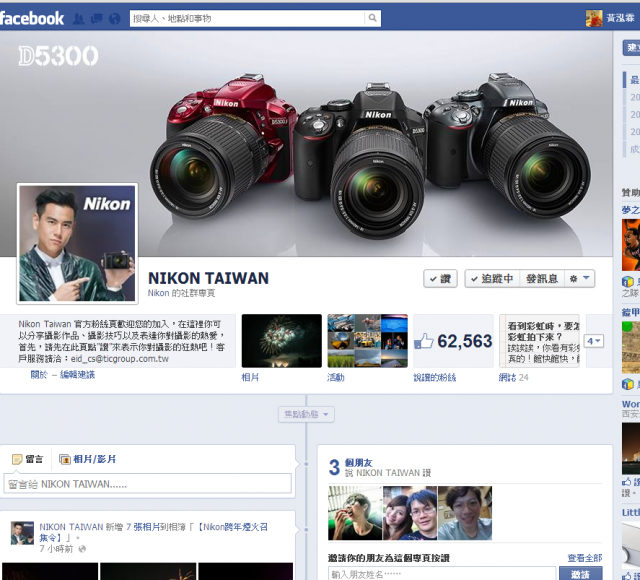The image size is (640, 580).
Task: Open the rainbow notes thumbnail
Action: 539,341
